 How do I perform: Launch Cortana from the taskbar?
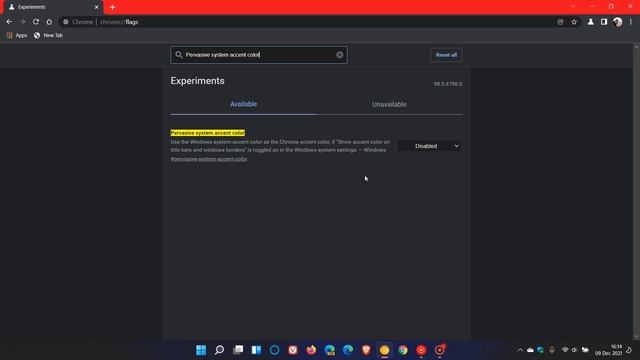pyautogui.click(x=274, y=350)
